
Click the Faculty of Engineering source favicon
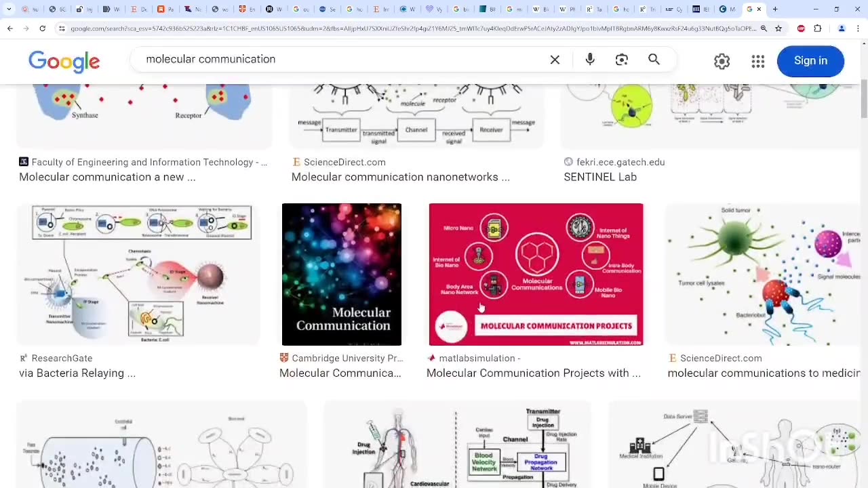pyautogui.click(x=24, y=162)
